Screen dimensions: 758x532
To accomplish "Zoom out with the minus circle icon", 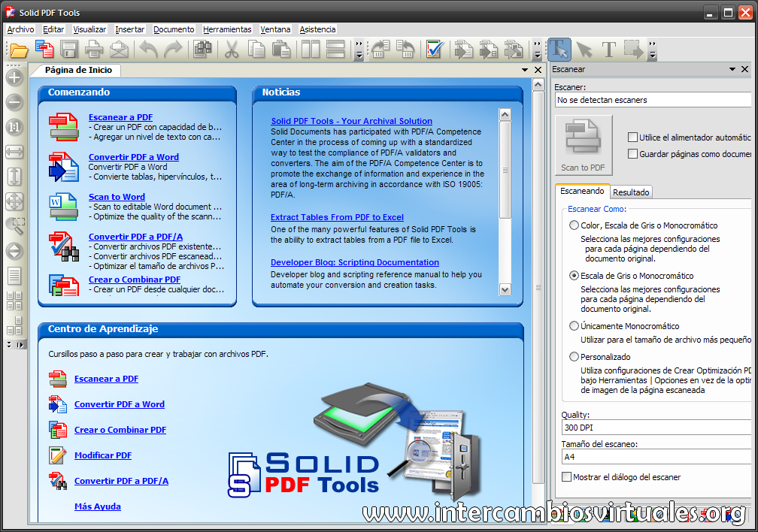I will coord(14,102).
